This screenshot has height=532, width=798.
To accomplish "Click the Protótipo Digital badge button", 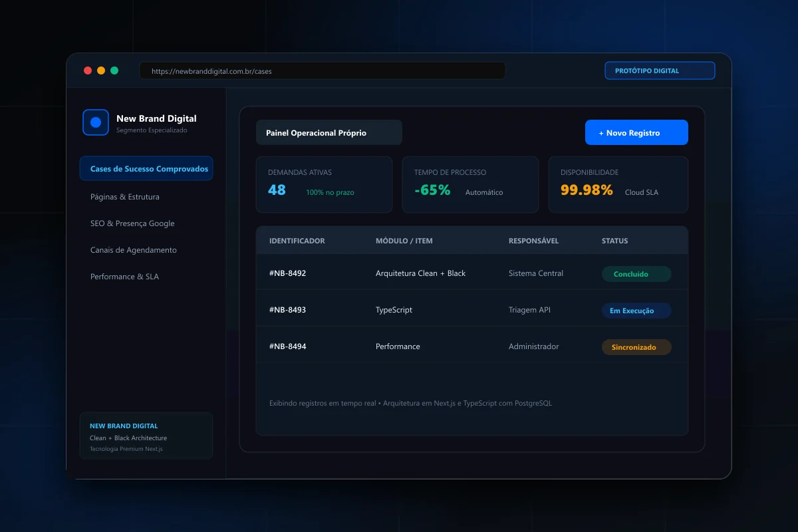I will 660,70.
